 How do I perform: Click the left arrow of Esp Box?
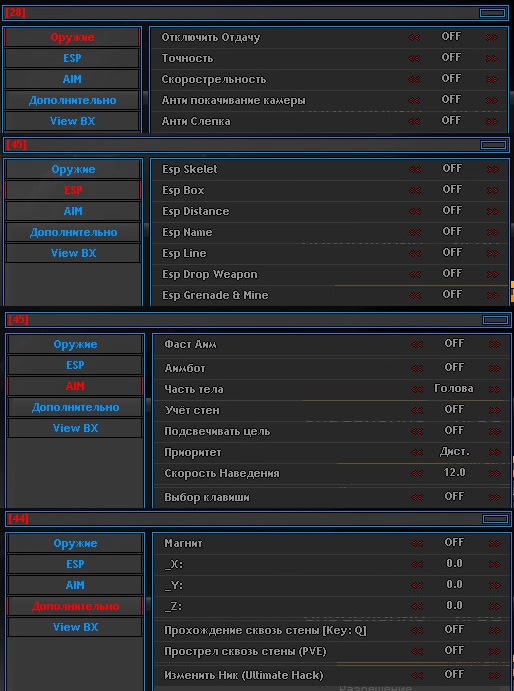pyautogui.click(x=415, y=190)
